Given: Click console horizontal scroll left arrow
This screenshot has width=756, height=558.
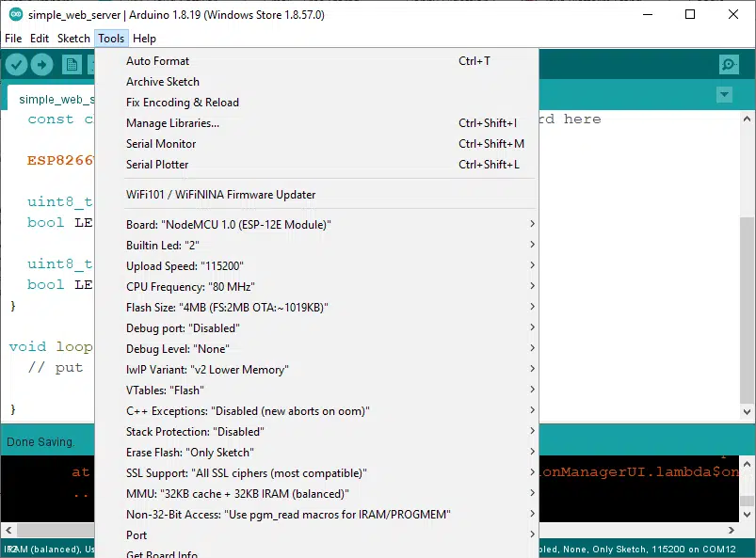Looking at the screenshot, I should click(8, 530).
